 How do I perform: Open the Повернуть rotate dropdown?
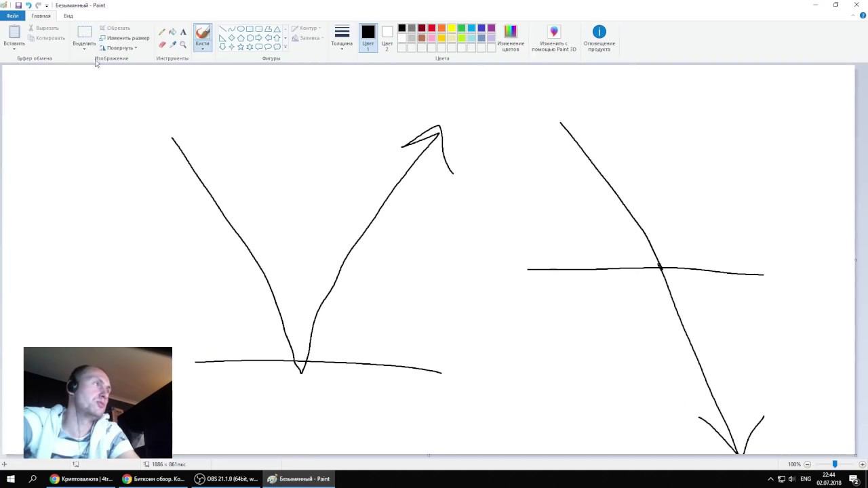(119, 48)
